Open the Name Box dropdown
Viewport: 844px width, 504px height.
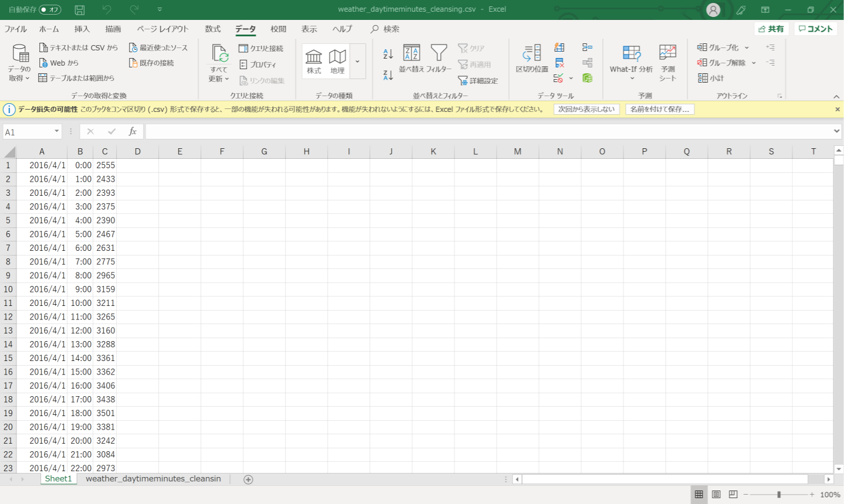point(57,132)
